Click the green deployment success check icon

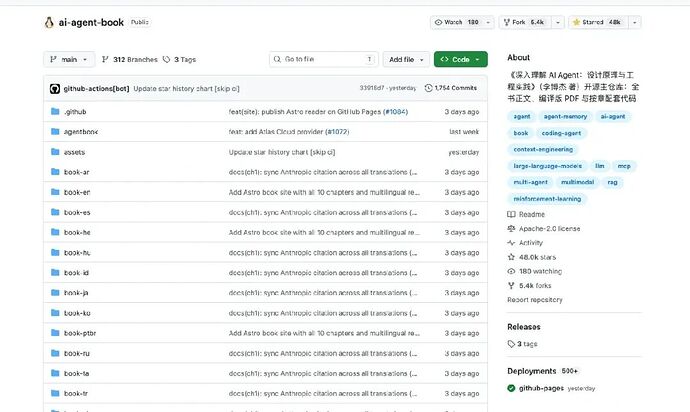(x=511, y=388)
